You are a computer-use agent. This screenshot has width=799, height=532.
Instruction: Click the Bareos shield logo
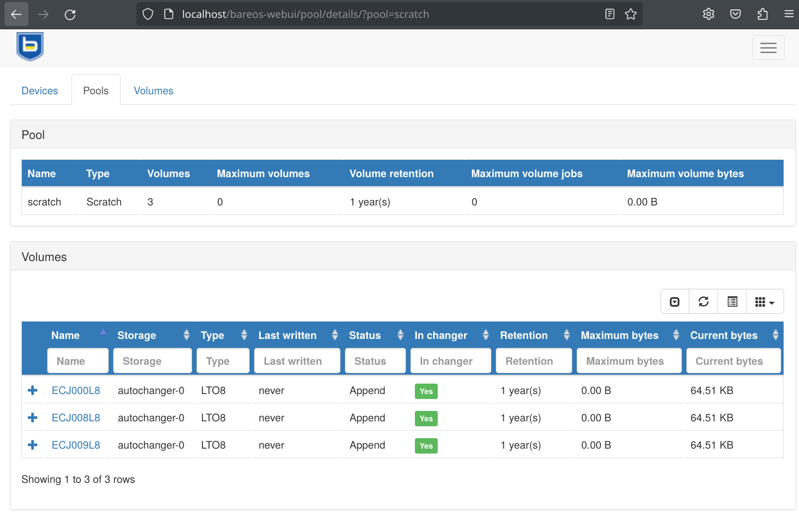tap(30, 47)
